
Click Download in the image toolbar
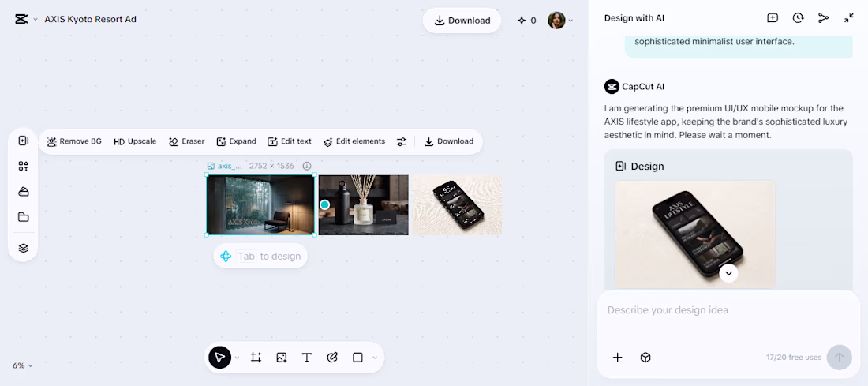tap(449, 141)
